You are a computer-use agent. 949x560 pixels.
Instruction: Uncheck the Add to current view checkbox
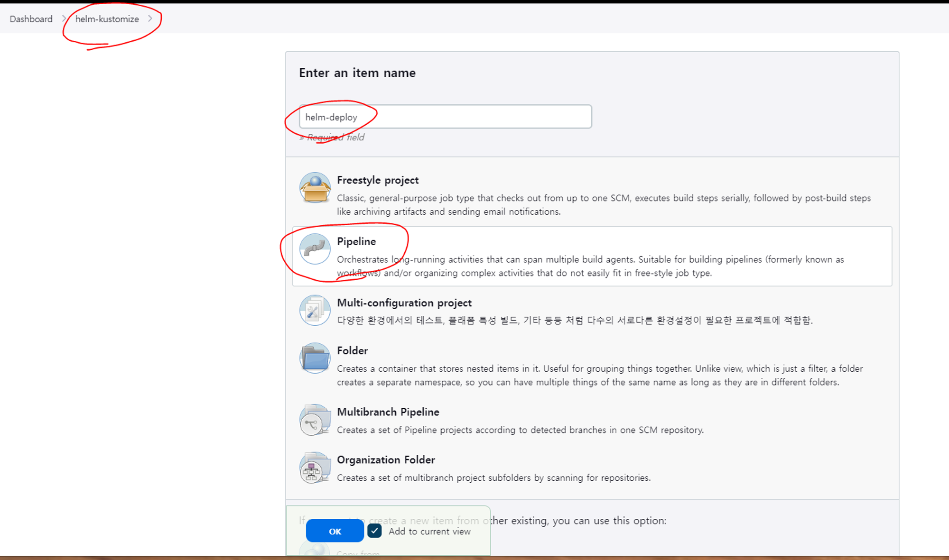[374, 531]
